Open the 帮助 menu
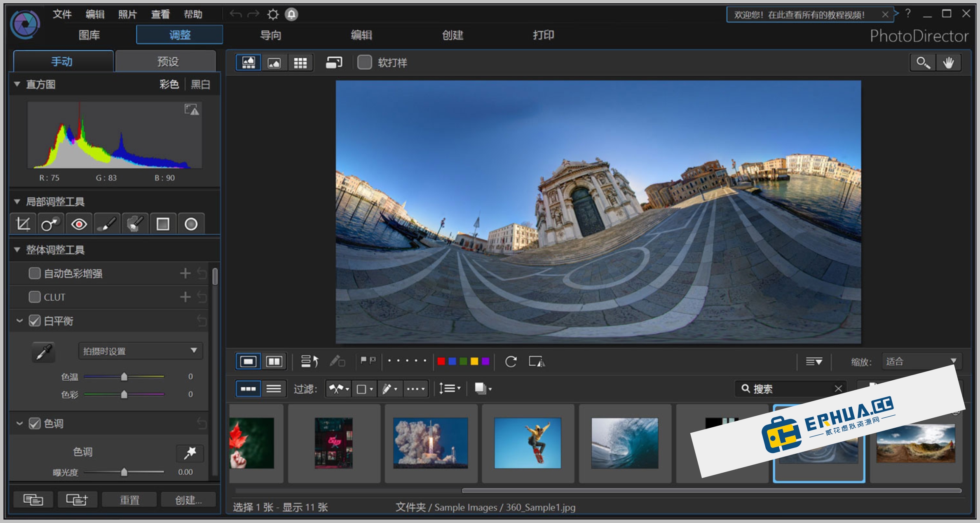This screenshot has width=980, height=523. (194, 14)
